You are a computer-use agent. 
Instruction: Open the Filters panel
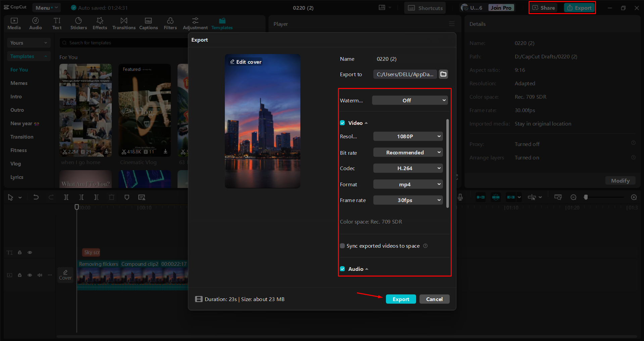coord(170,23)
